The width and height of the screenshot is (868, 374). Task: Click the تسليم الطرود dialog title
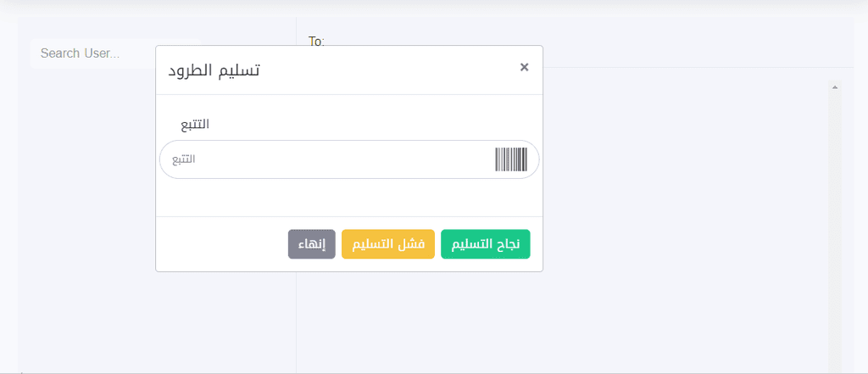tap(214, 71)
